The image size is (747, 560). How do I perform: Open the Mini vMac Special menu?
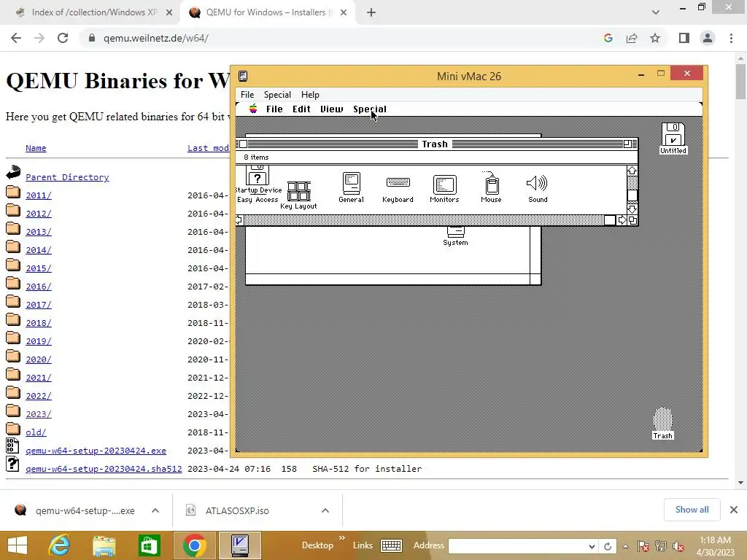pyautogui.click(x=277, y=94)
